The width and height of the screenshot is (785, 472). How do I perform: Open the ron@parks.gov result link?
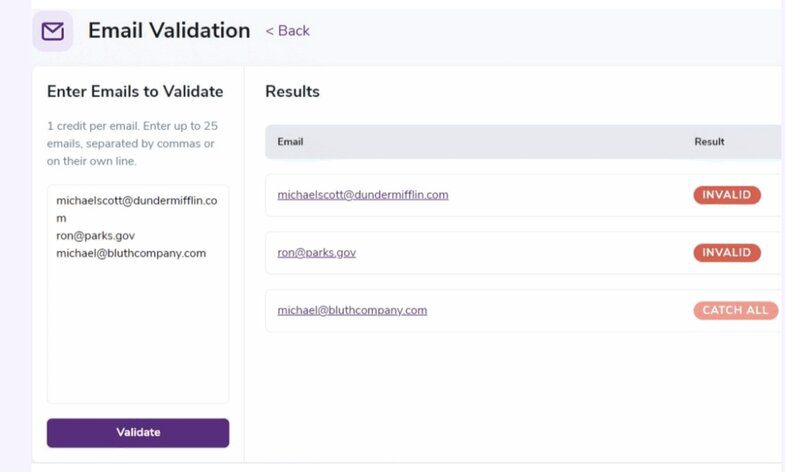pyautogui.click(x=316, y=253)
